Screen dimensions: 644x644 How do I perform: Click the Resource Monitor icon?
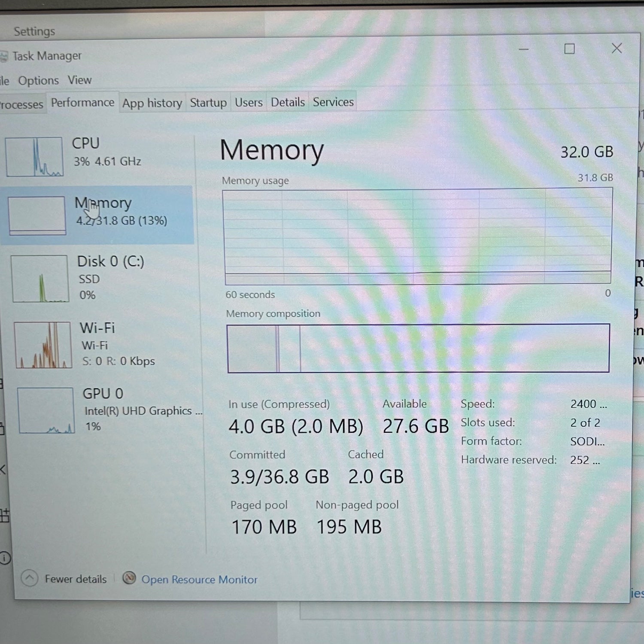pyautogui.click(x=129, y=578)
